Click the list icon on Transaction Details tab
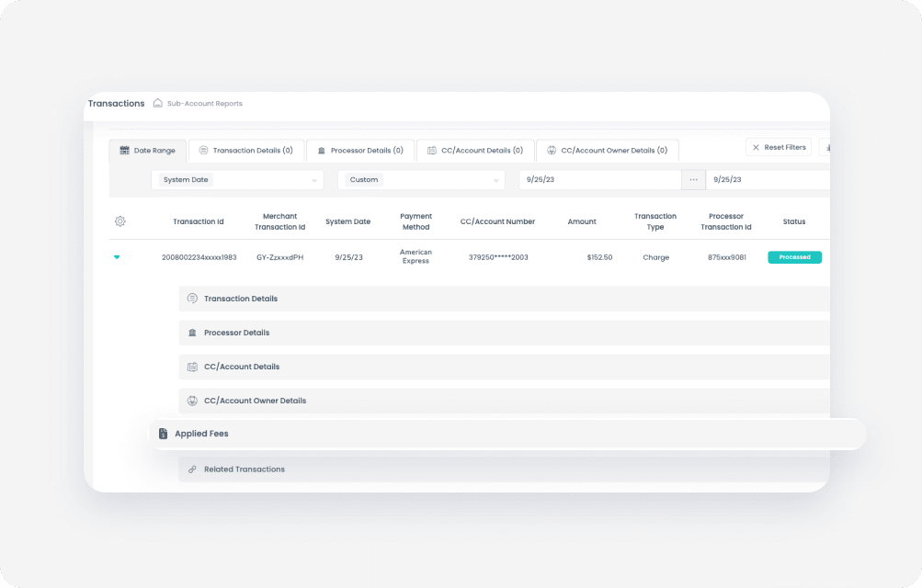The image size is (922, 588). coord(203,151)
